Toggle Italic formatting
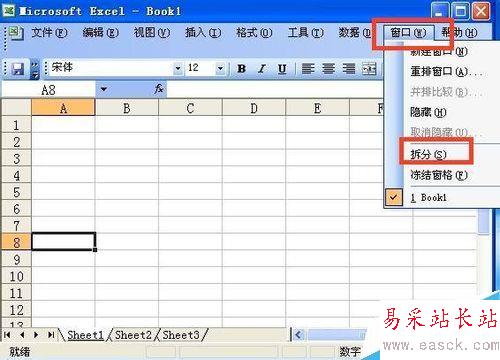500x360 pixels. click(262, 69)
